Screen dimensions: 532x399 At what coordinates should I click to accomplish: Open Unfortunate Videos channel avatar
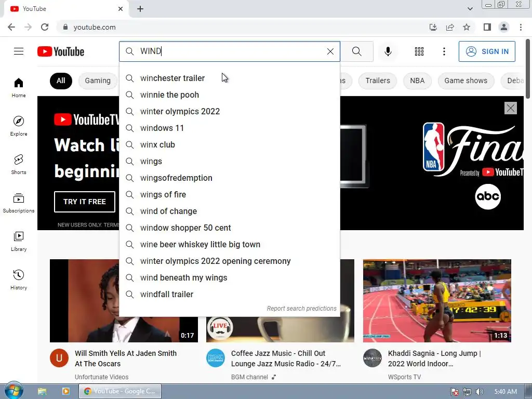point(59,358)
